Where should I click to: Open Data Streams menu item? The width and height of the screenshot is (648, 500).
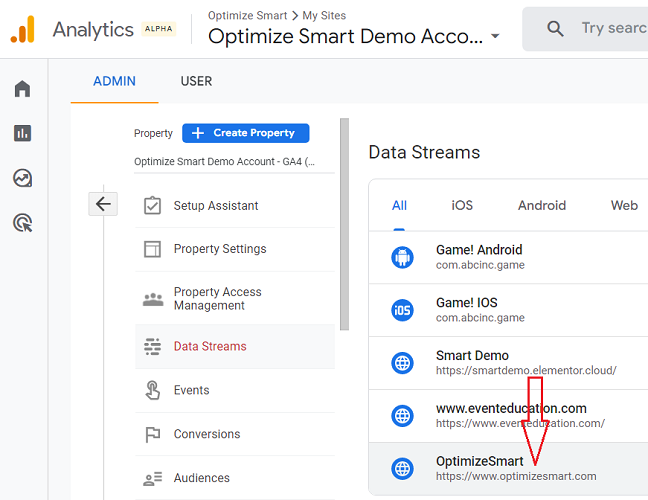point(235,346)
